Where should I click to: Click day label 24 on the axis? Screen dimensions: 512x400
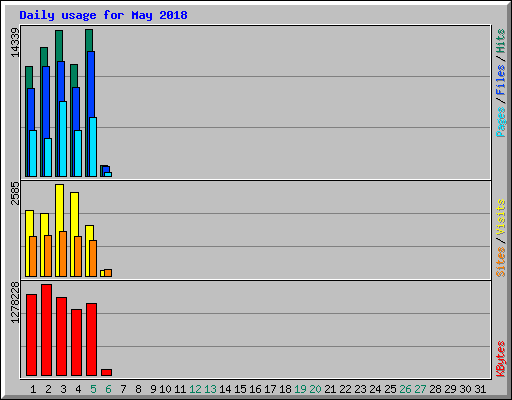pos(375,389)
